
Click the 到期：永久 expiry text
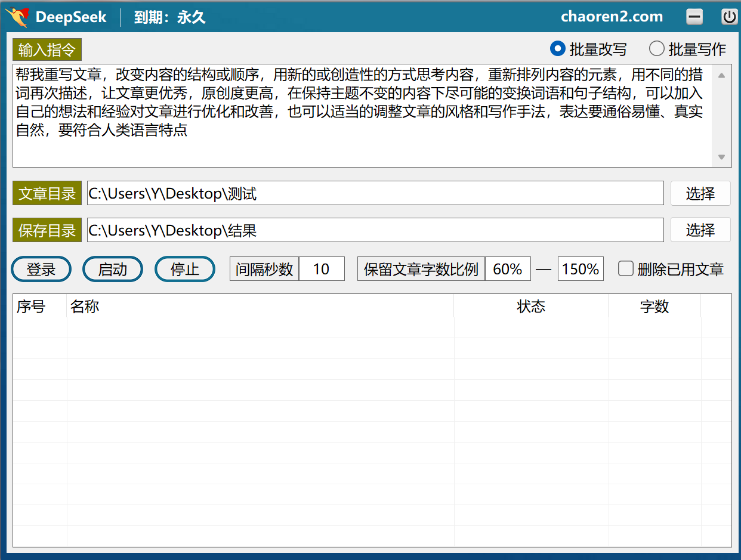point(170,17)
